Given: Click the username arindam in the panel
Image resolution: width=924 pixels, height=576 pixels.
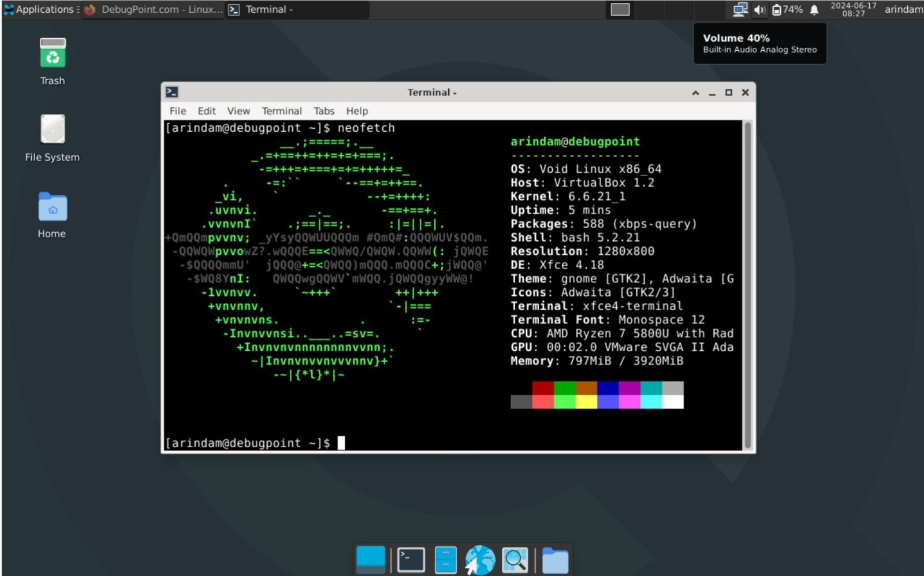Looking at the screenshot, I should [902, 9].
